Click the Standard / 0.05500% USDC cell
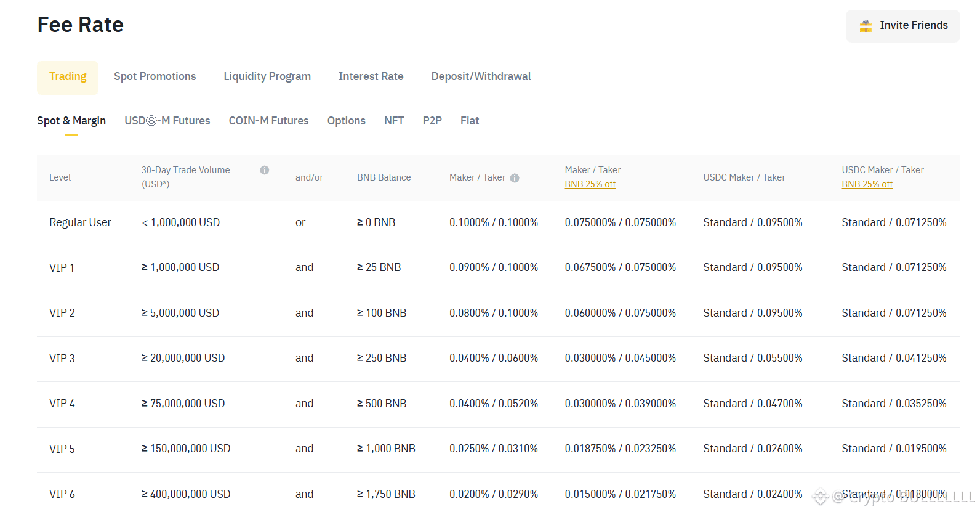 coord(753,358)
